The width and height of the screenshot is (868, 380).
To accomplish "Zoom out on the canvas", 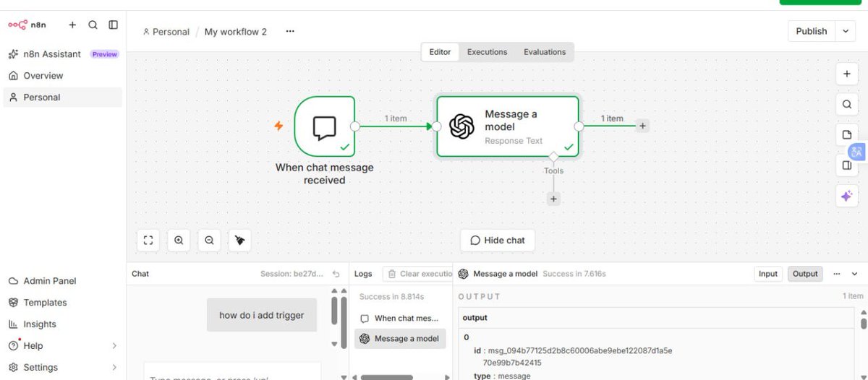I will pos(209,240).
